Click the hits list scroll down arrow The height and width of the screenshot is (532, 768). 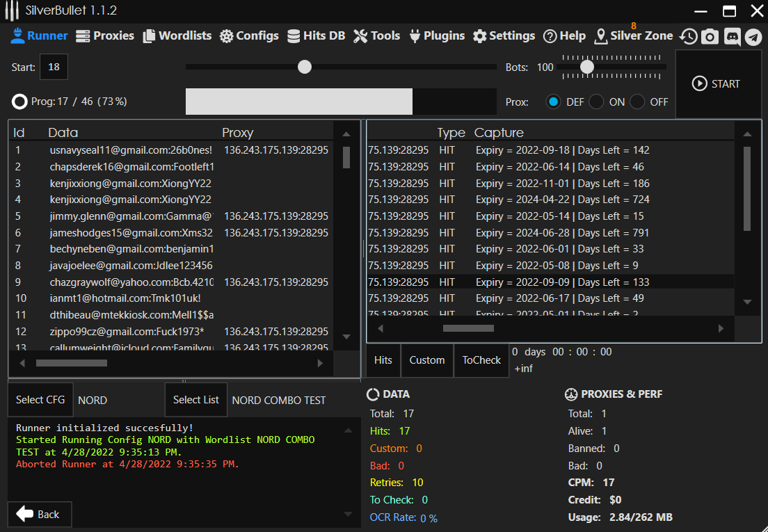(747, 302)
